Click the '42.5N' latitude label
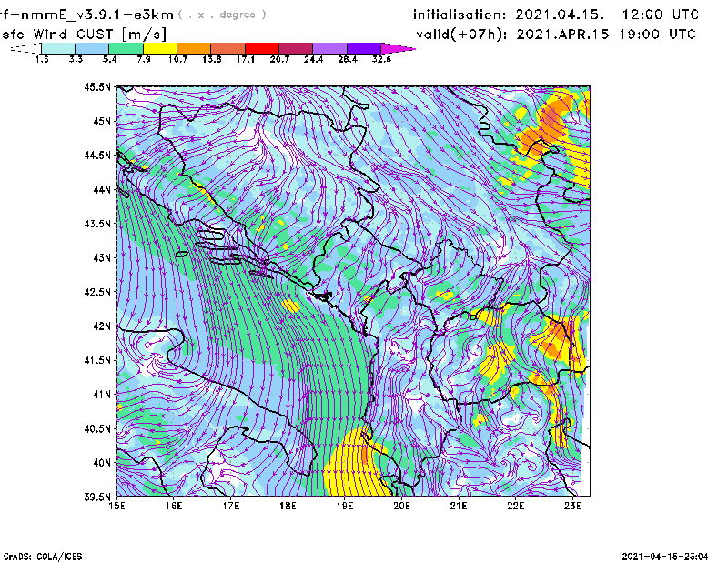This screenshot has width=728, height=562. [97, 292]
